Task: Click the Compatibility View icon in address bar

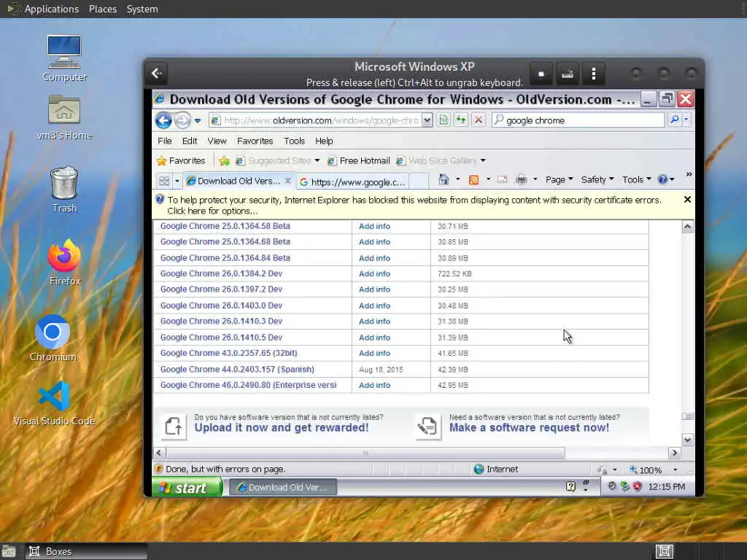Action: (x=443, y=120)
